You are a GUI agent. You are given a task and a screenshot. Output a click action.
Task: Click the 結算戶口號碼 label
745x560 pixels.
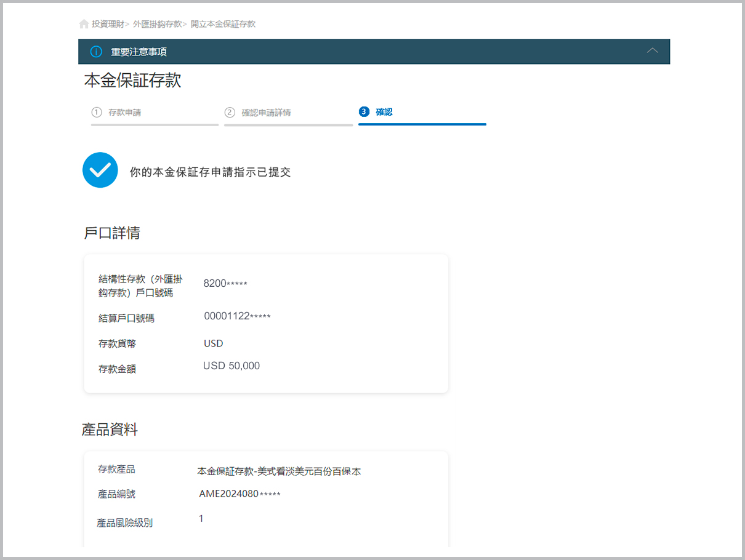coord(126,318)
